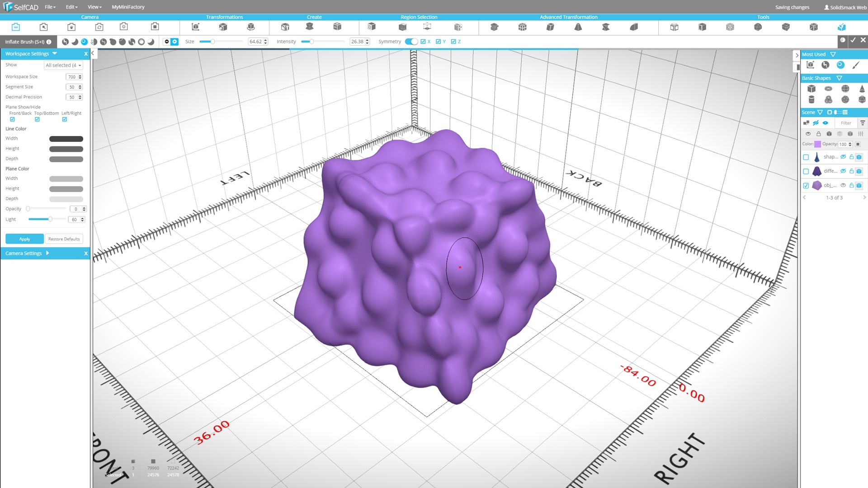868x488 pixels.
Task: Click Restore Defaults button
Action: tap(64, 239)
